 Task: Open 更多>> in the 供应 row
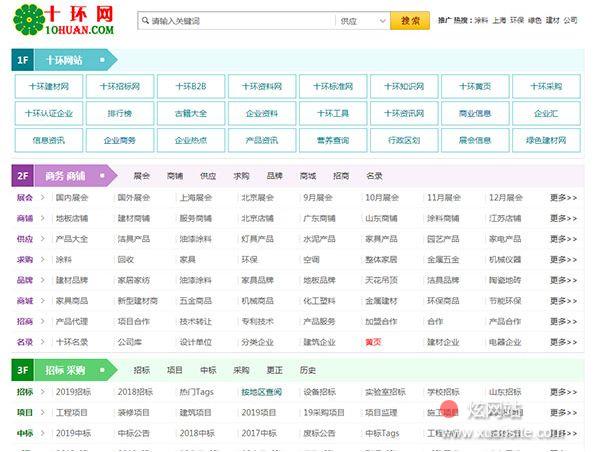[563, 239]
